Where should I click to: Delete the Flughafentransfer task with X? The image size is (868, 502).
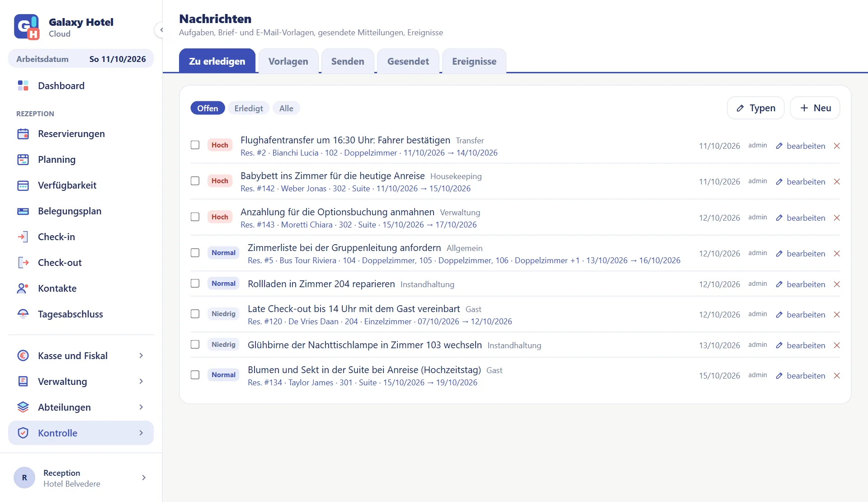coord(837,146)
